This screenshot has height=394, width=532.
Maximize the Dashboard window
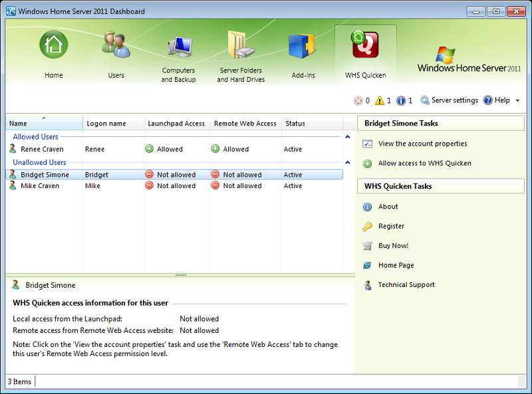[x=495, y=11]
